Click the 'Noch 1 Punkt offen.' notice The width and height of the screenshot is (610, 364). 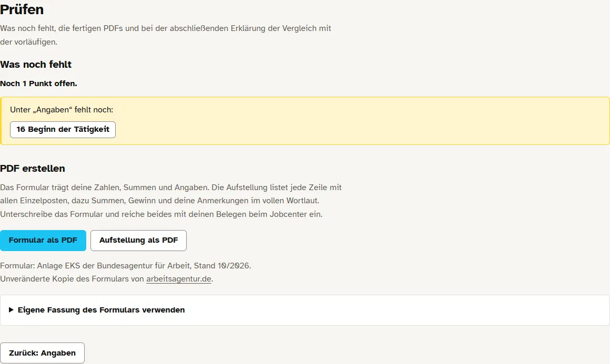coord(38,84)
